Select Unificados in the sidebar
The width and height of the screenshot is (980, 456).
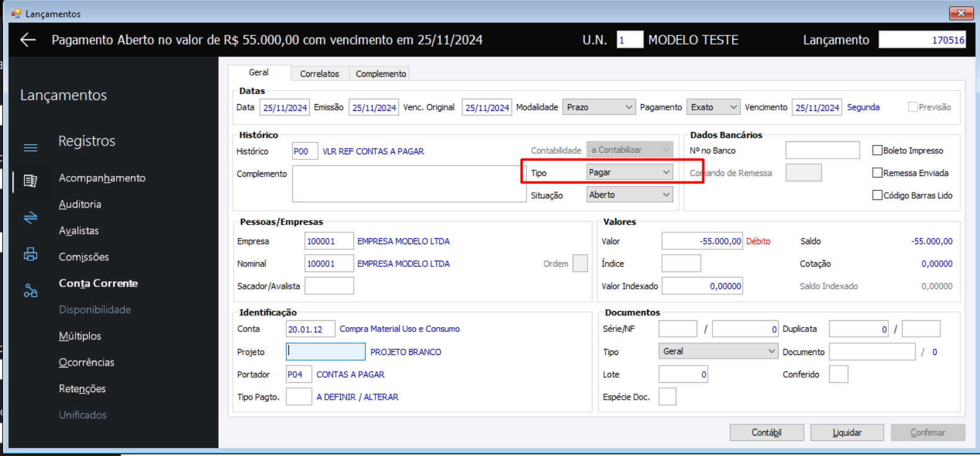click(x=82, y=415)
